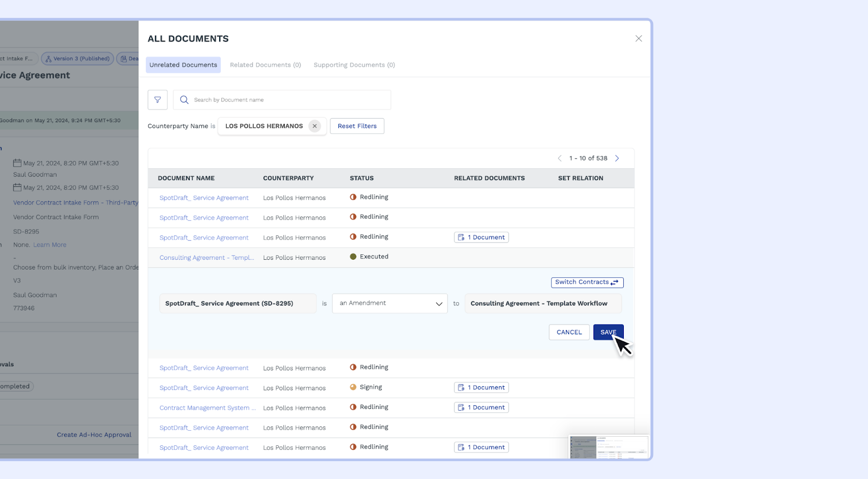
Task: Go to previous page of documents
Action: [x=559, y=158]
